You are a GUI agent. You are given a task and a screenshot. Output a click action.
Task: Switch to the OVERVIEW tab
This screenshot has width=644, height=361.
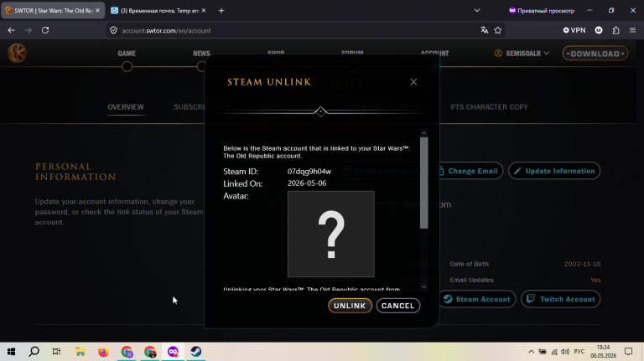click(x=126, y=107)
